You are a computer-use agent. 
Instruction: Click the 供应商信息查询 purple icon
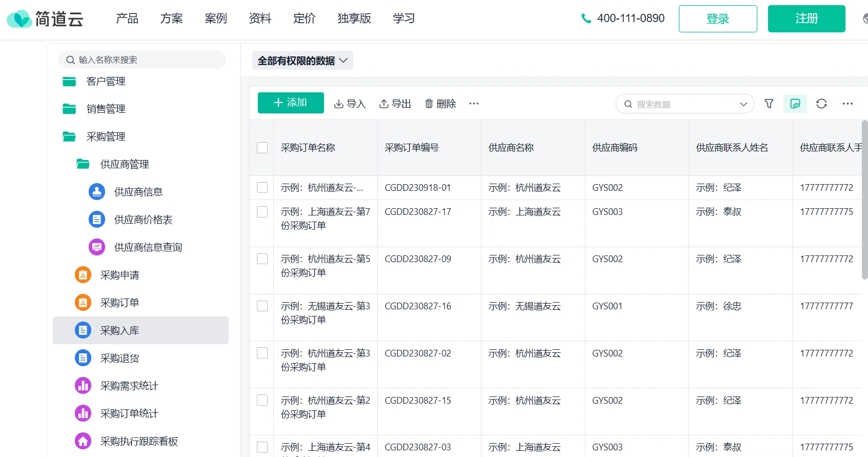pos(97,247)
